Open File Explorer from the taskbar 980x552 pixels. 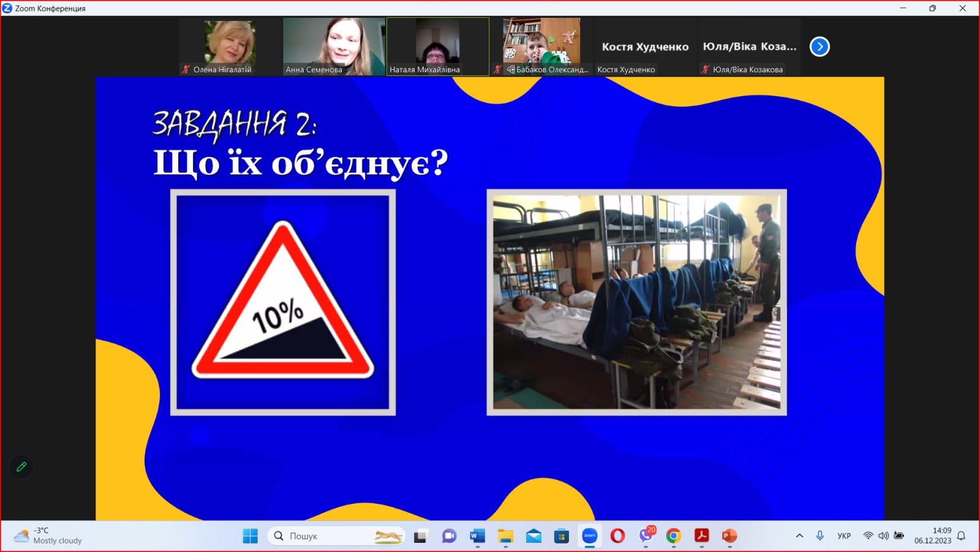(x=505, y=536)
